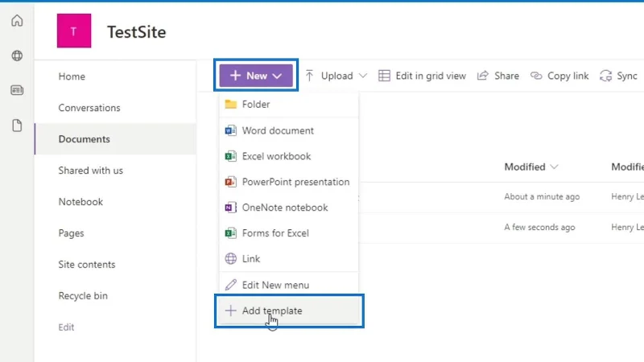Click the Upload arrow icon
644x362 pixels.
pos(310,76)
